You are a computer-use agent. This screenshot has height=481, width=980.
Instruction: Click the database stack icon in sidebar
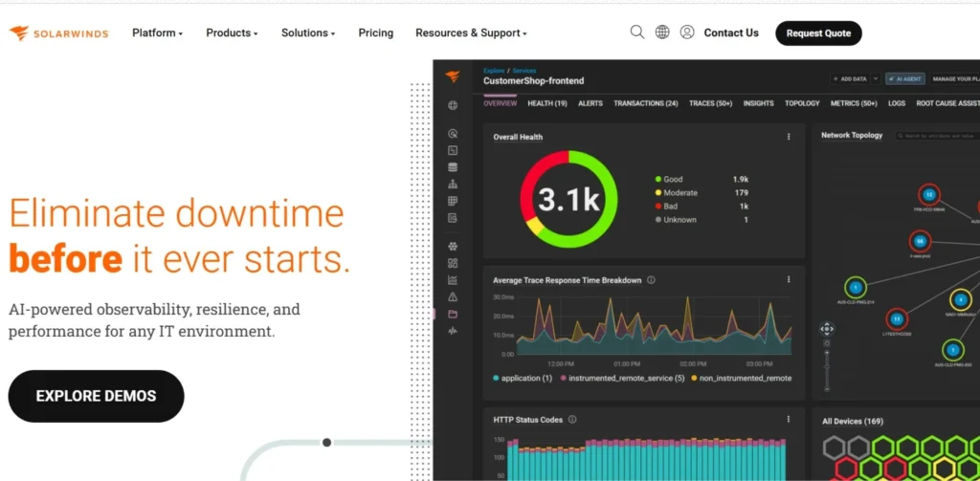pos(453,167)
